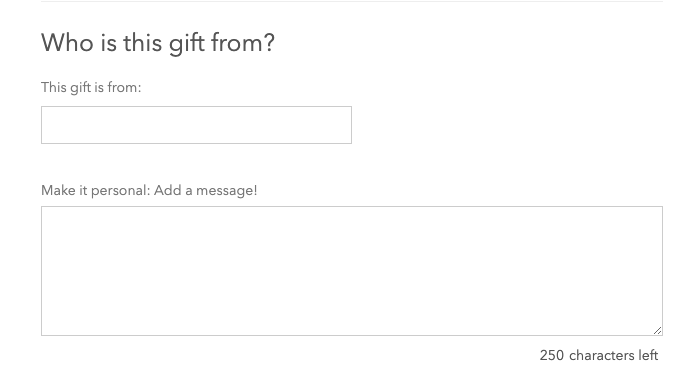
Task: Click the horizontal divider line above the heading
Action: 352,1
